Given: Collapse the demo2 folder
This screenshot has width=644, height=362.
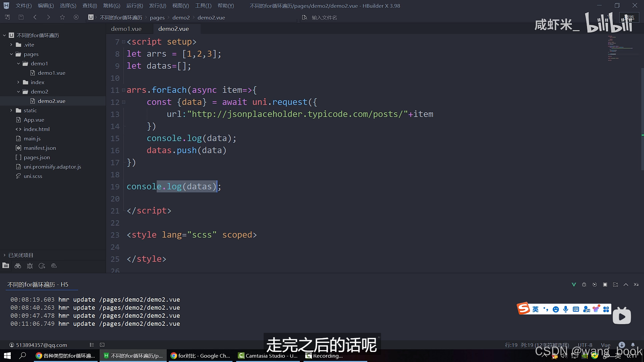Looking at the screenshot, I should point(18,92).
